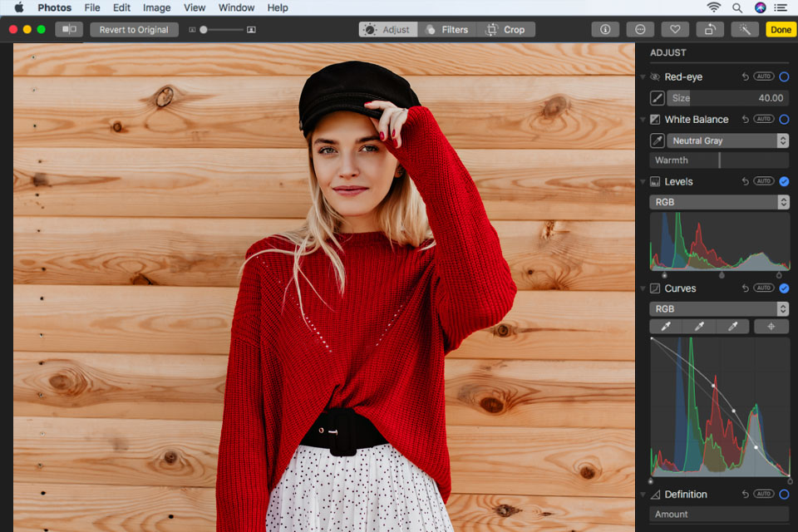The height and width of the screenshot is (532, 798).
Task: Switch to the Adjust tab
Action: 388,30
